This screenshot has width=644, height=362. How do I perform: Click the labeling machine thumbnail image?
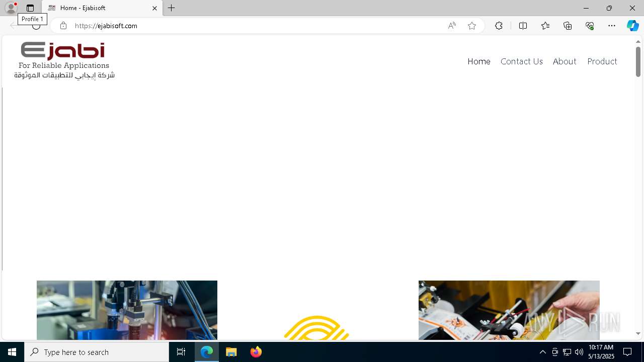(509, 310)
